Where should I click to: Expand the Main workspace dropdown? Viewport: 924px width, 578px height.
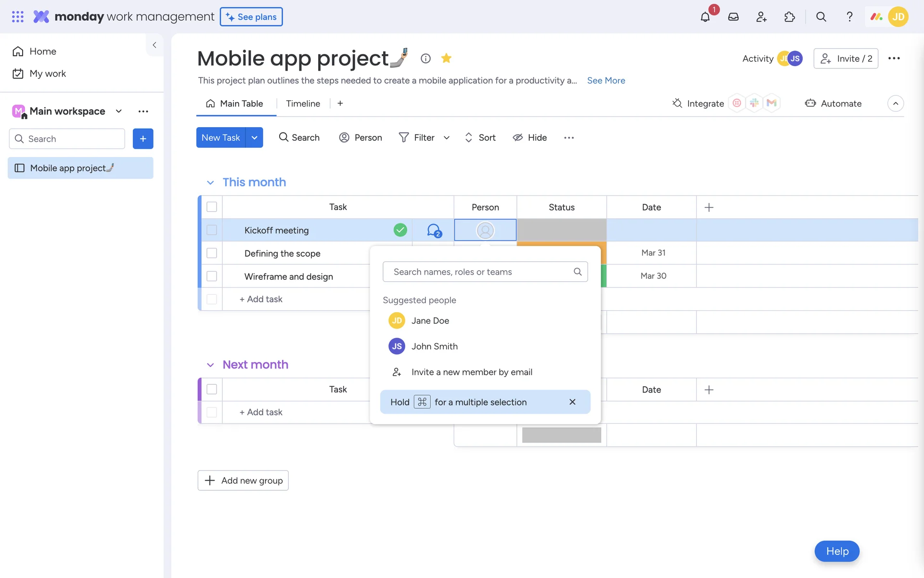pyautogui.click(x=119, y=111)
